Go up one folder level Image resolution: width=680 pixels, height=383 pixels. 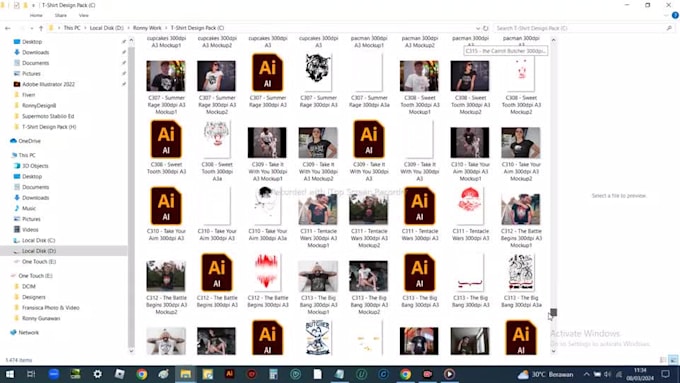tap(41, 28)
